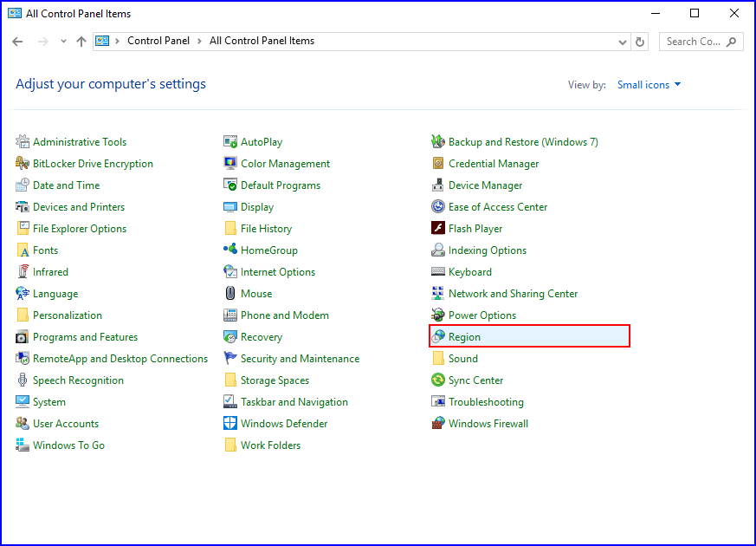Expand recent locations next to Back button
756x546 pixels.
62,41
